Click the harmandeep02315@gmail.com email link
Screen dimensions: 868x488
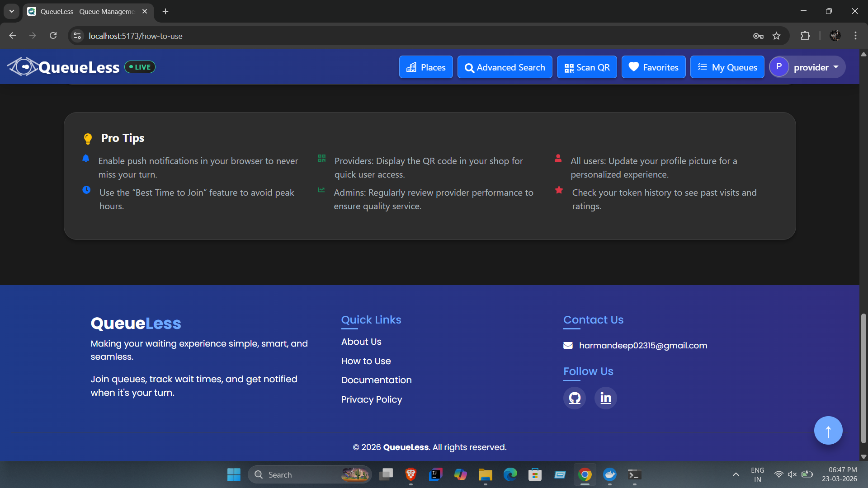[x=643, y=346]
